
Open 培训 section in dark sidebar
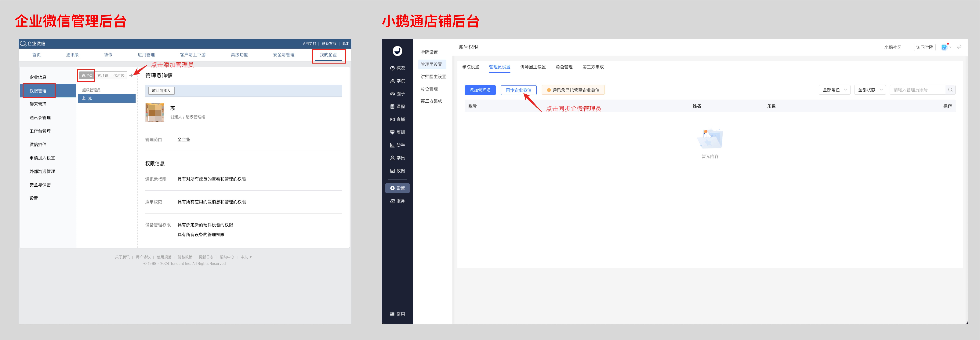click(x=397, y=132)
